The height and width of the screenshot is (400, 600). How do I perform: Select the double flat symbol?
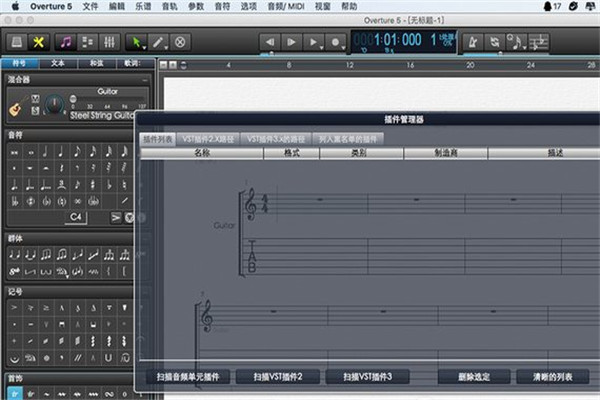click(15, 201)
